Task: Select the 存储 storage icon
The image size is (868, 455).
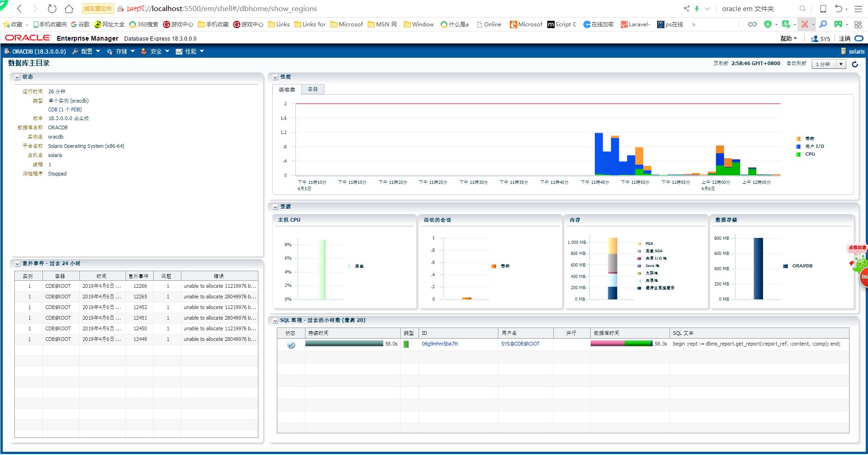Action: pyautogui.click(x=109, y=51)
